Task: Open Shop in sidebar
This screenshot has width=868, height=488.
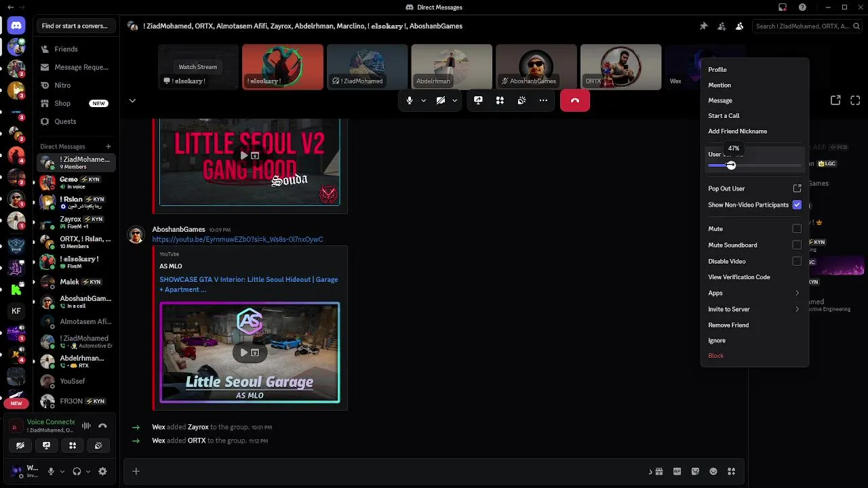Action: click(76, 103)
